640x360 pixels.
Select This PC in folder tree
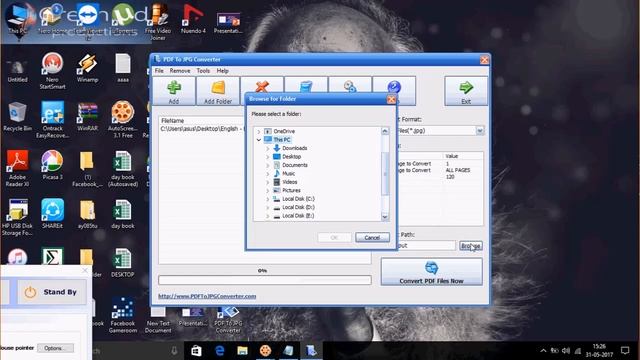coord(282,140)
